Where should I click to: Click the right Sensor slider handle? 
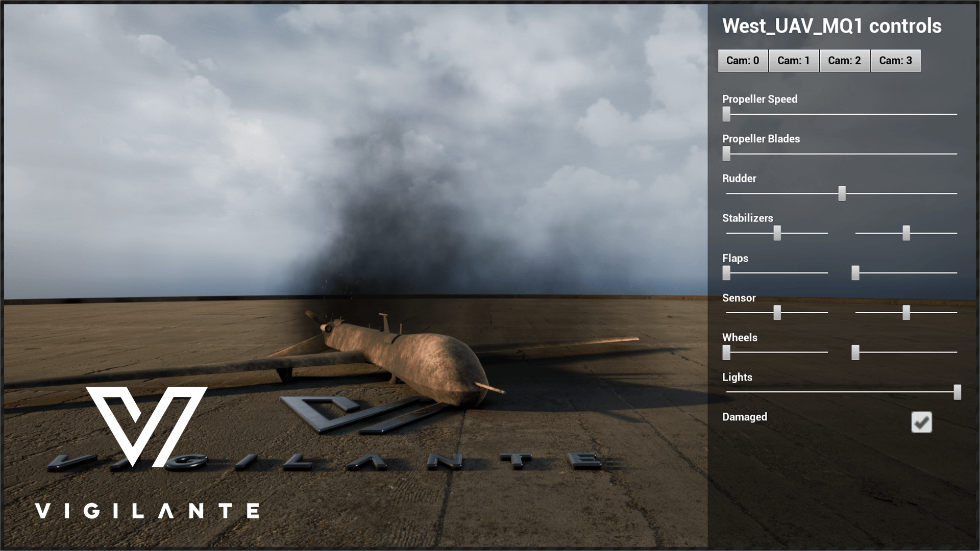pyautogui.click(x=906, y=312)
